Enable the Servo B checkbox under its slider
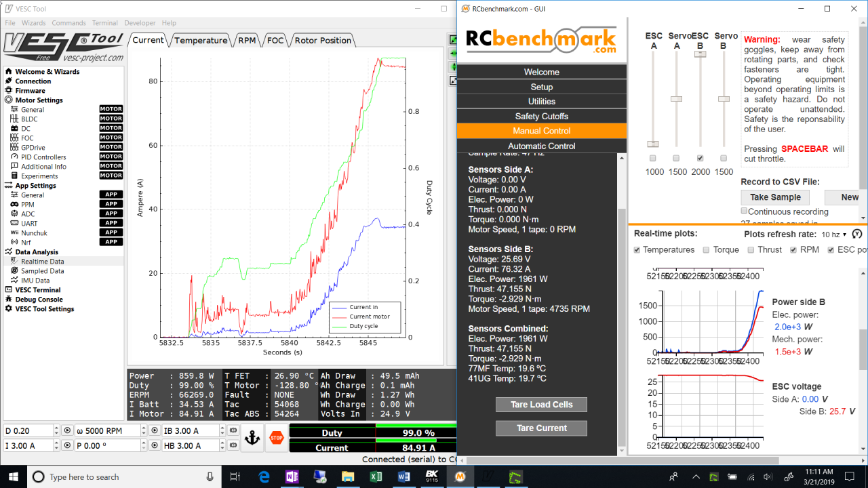Image resolution: width=868 pixels, height=488 pixels. click(724, 159)
